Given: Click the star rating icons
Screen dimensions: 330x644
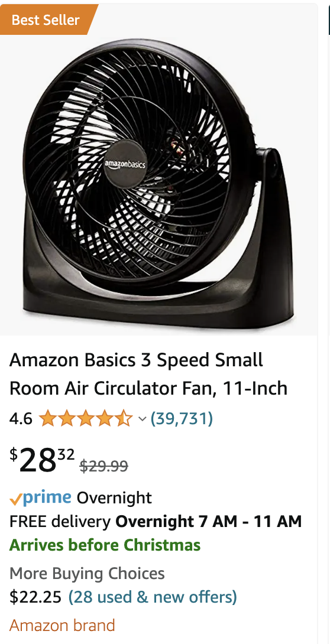Looking at the screenshot, I should pos(86,418).
